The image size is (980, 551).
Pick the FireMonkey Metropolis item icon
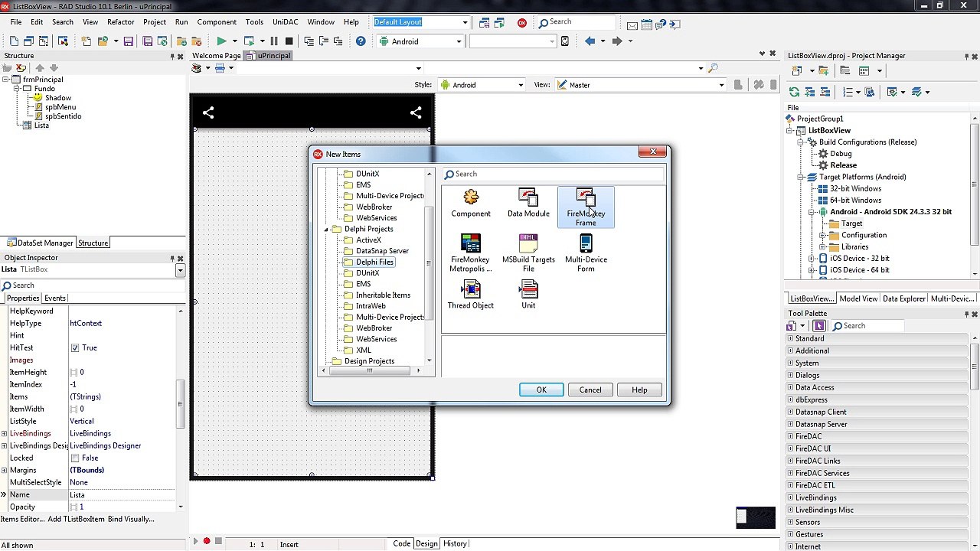pos(471,243)
